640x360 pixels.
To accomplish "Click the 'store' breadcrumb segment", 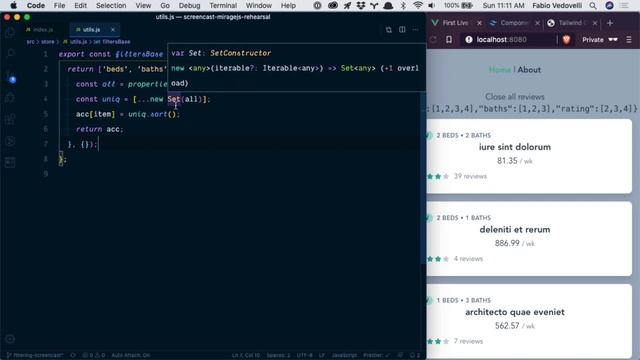I will 47,42.
